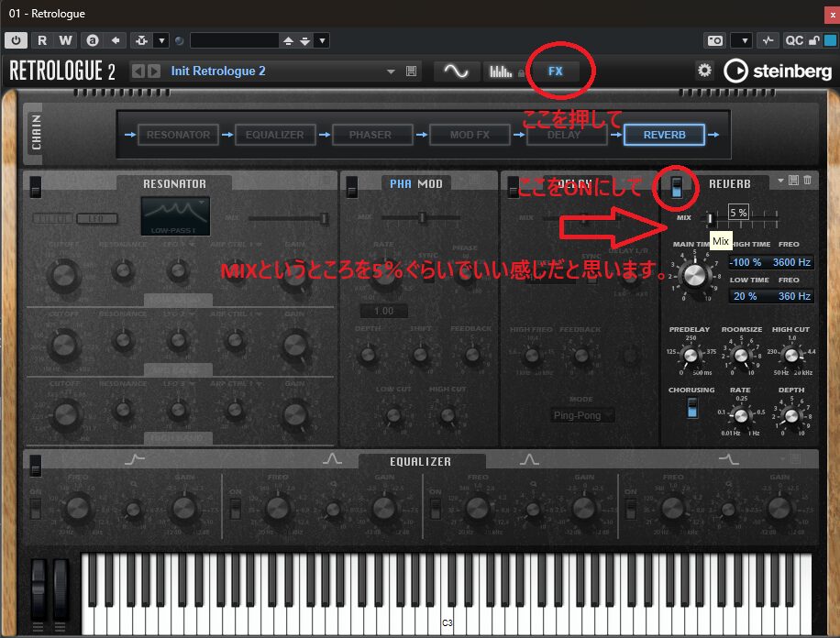This screenshot has height=638, width=840.
Task: Click the 3600 Hz frequency value
Action: [x=790, y=262]
